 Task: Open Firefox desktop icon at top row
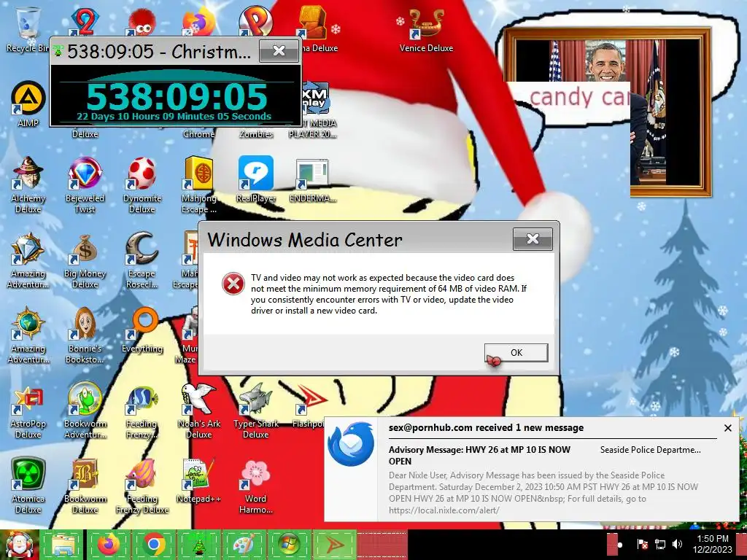198,21
